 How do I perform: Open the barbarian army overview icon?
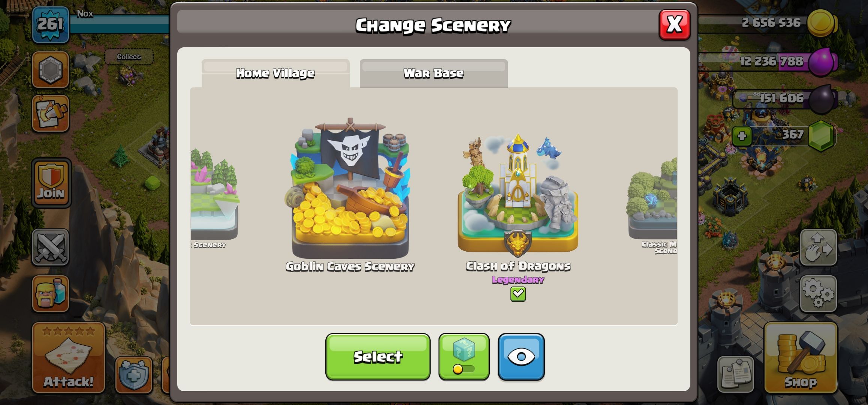(x=51, y=294)
